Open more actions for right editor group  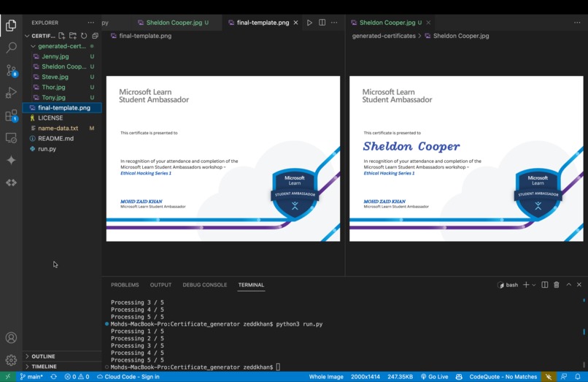[577, 23]
